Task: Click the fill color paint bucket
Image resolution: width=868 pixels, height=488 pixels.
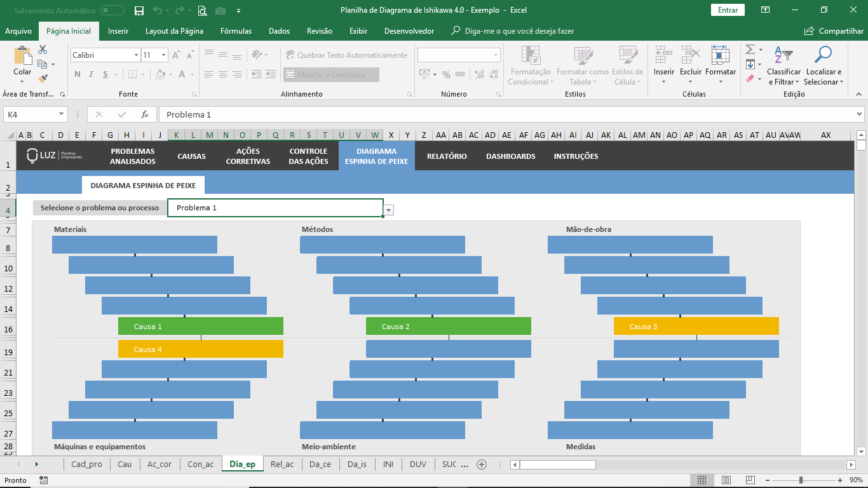Action: click(159, 74)
